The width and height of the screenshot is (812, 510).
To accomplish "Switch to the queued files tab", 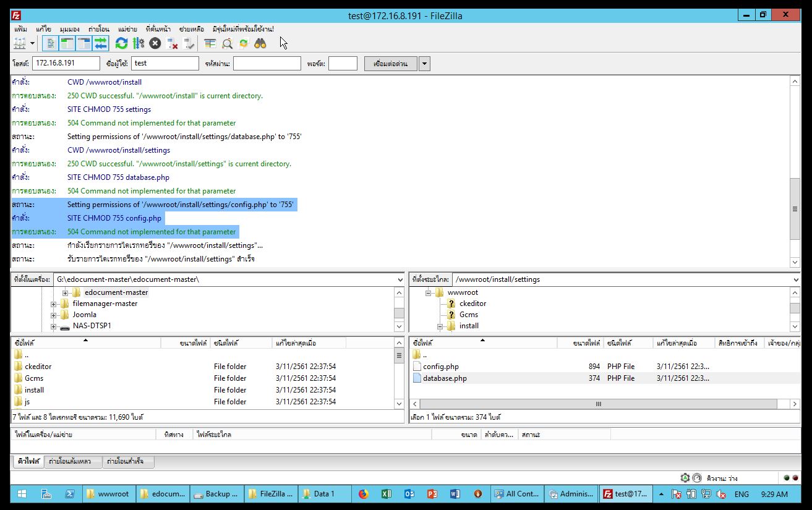I will tap(28, 461).
